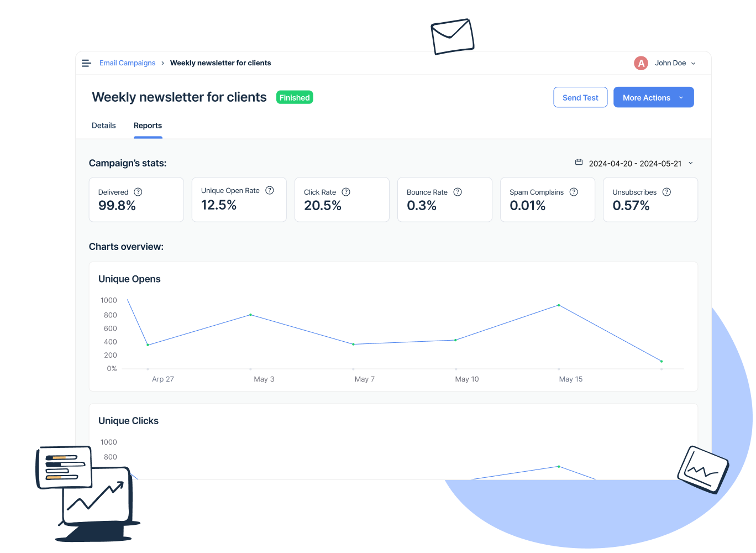The height and width of the screenshot is (553, 756).
Task: Click the help icon beside Unsubscribes
Action: tap(666, 192)
